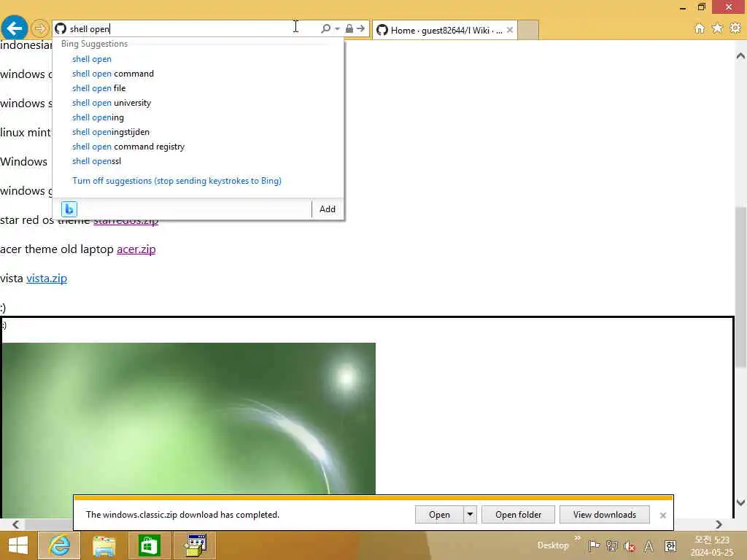The width and height of the screenshot is (747, 560).
Task: Close the guest82644 Wiki tab
Action: (510, 30)
